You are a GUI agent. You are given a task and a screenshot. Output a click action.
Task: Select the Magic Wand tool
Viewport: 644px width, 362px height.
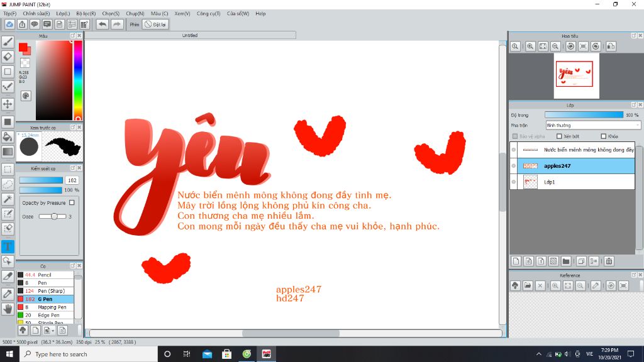[x=8, y=199]
